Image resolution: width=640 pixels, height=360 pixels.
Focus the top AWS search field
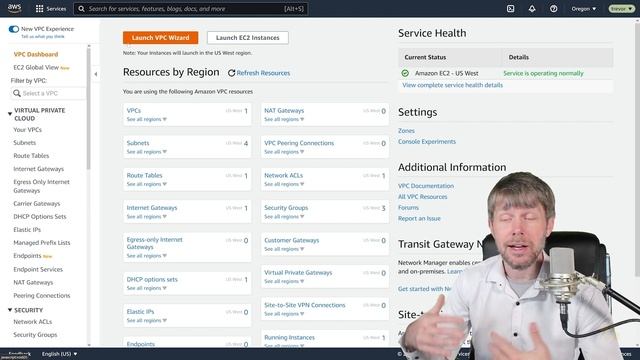[x=191, y=9]
